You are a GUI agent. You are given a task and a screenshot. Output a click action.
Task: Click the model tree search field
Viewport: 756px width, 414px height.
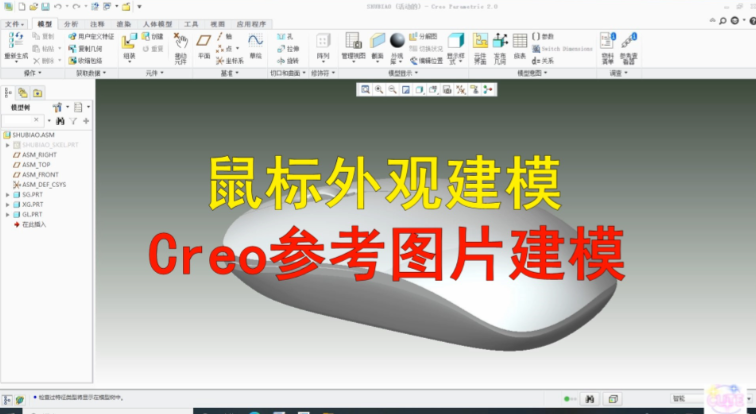26,120
